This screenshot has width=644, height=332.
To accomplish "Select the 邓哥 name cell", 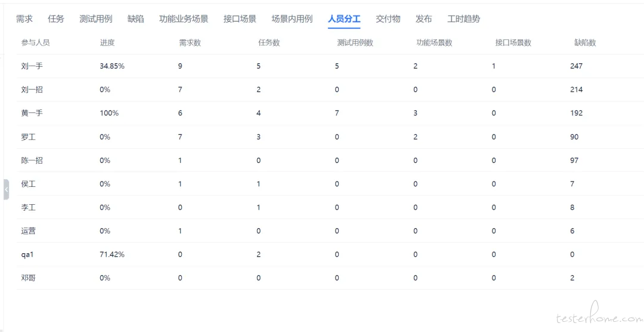I will click(29, 278).
